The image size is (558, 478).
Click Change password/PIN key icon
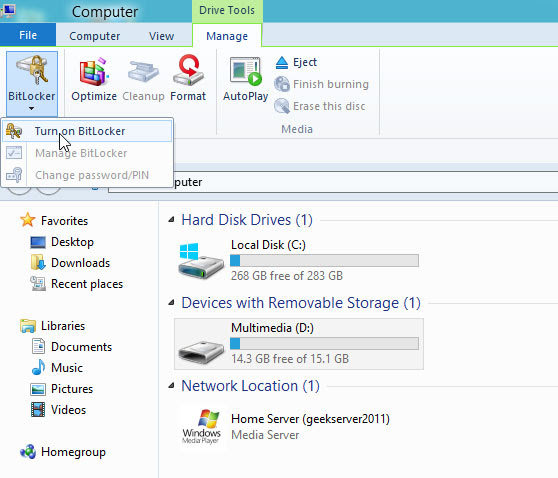coord(14,175)
